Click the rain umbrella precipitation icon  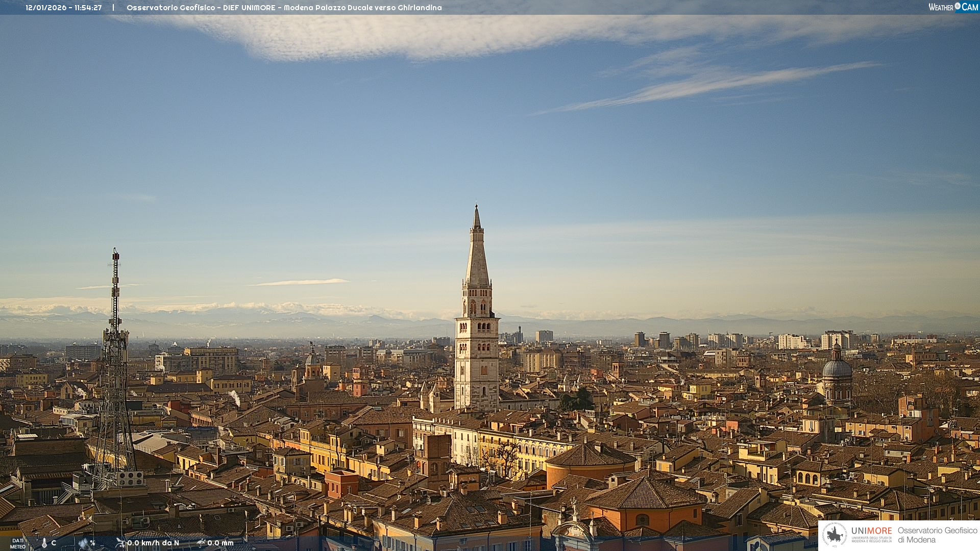coord(201,543)
